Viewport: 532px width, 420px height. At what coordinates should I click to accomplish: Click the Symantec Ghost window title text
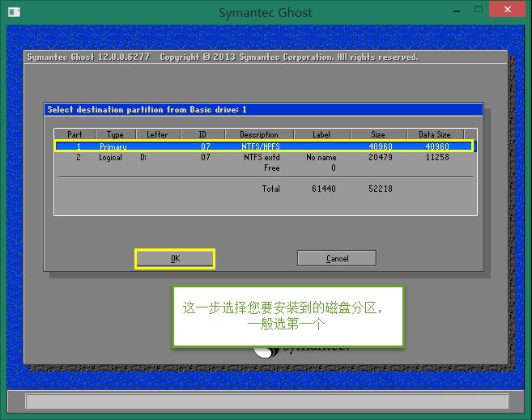click(x=265, y=12)
